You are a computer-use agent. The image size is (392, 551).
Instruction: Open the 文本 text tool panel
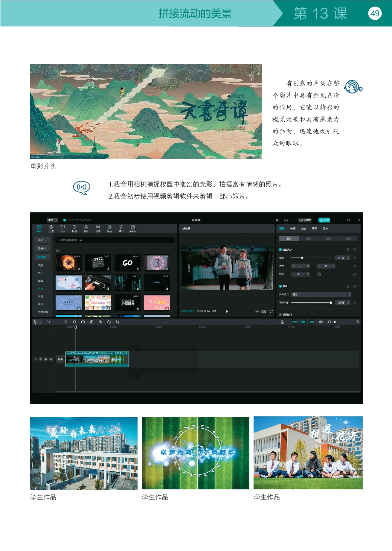(63, 229)
